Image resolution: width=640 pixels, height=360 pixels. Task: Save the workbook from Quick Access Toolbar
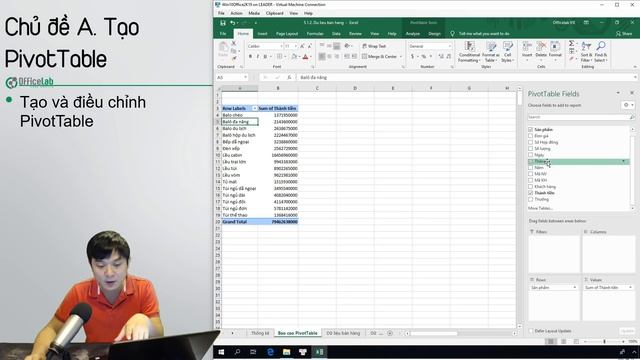click(223, 23)
